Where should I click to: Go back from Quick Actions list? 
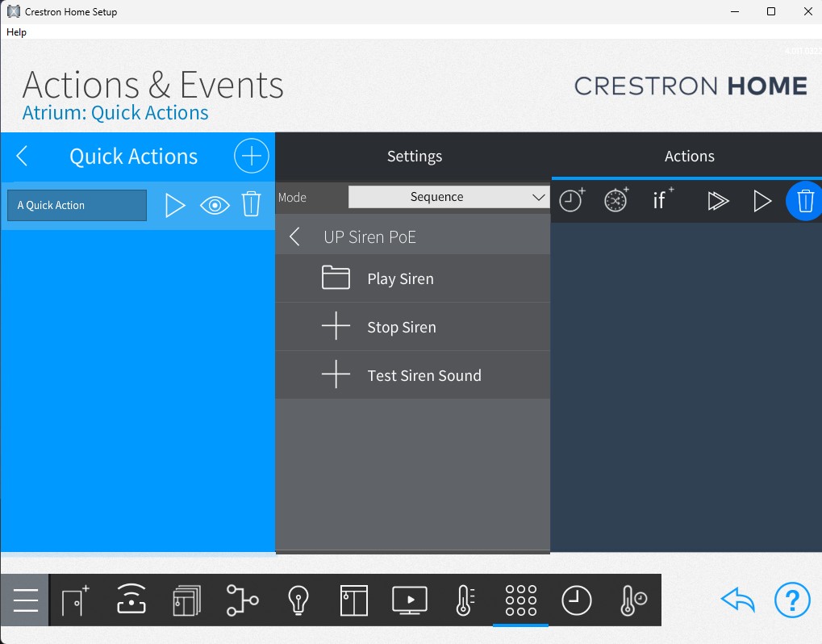point(22,156)
